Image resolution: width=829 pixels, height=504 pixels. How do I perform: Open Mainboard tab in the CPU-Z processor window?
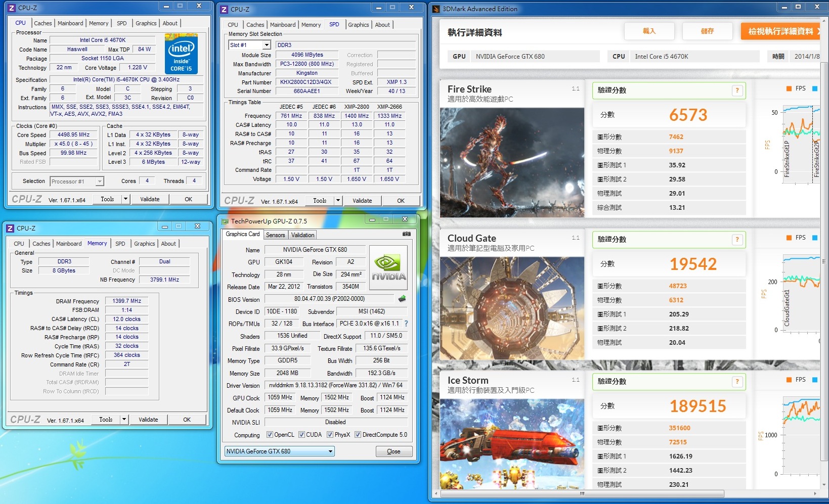(x=70, y=23)
